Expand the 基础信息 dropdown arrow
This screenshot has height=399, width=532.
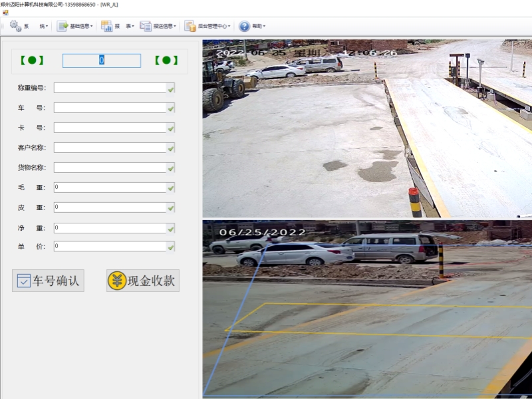click(93, 27)
